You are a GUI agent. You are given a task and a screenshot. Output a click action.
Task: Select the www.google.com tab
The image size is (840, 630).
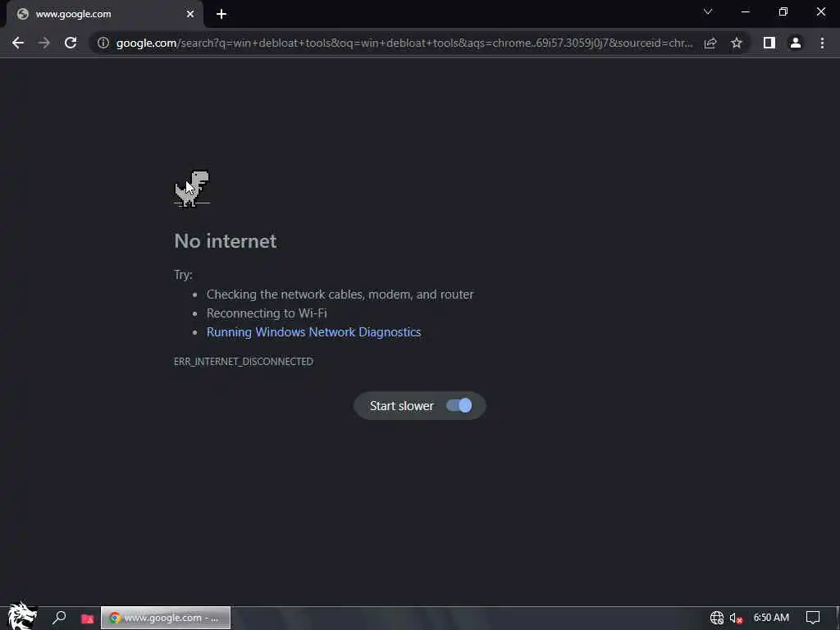[105, 14]
